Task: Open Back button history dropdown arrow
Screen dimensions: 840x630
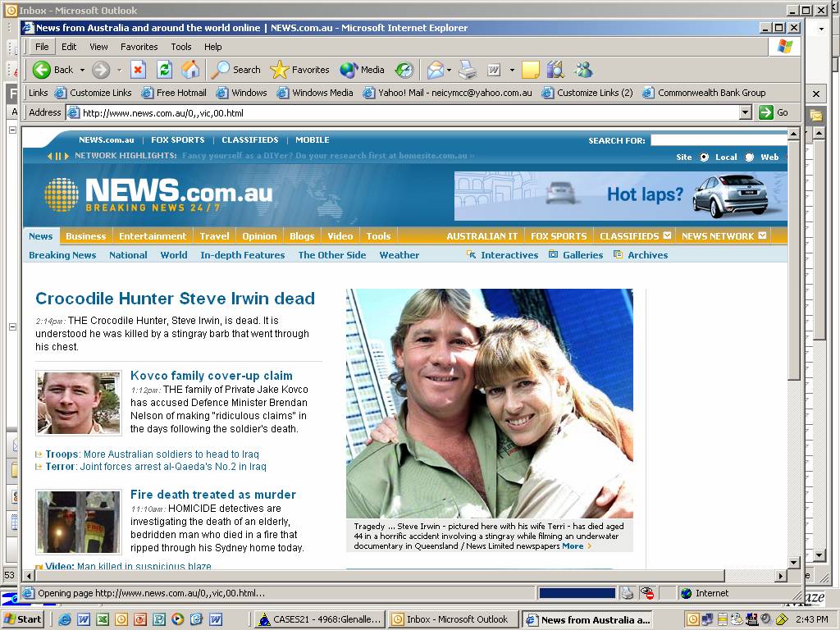Action: [83, 71]
